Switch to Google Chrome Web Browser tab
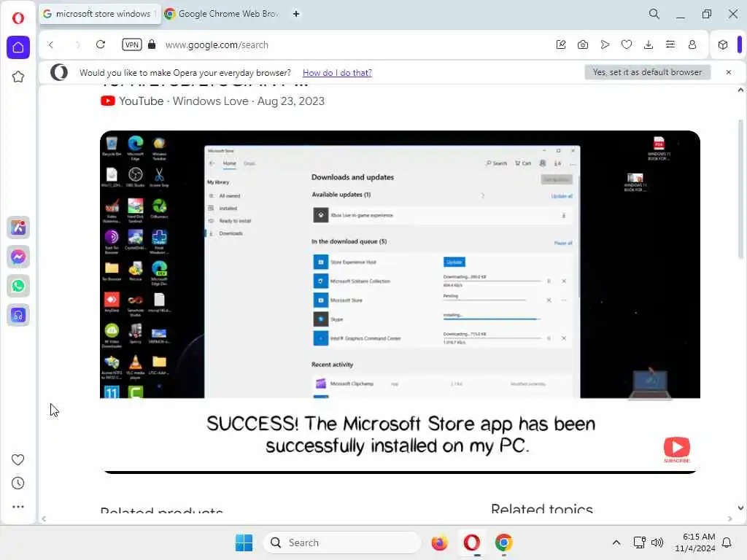747x560 pixels. pos(222,14)
